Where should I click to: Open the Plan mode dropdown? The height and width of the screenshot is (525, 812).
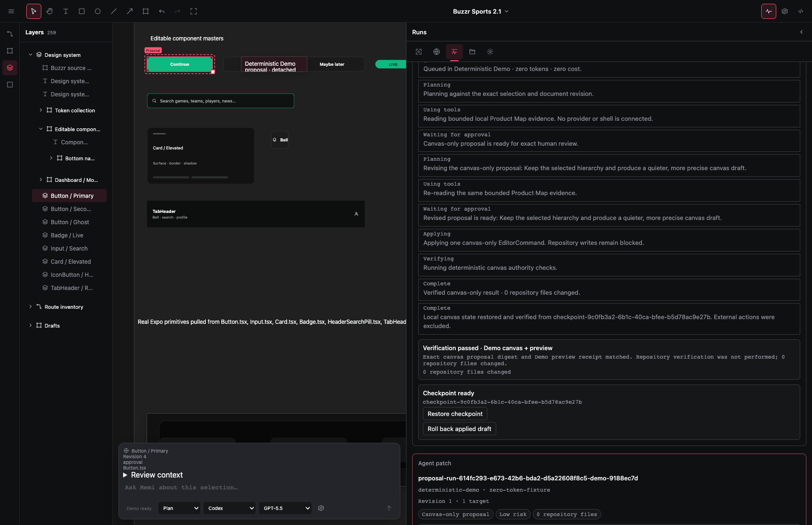(x=179, y=508)
